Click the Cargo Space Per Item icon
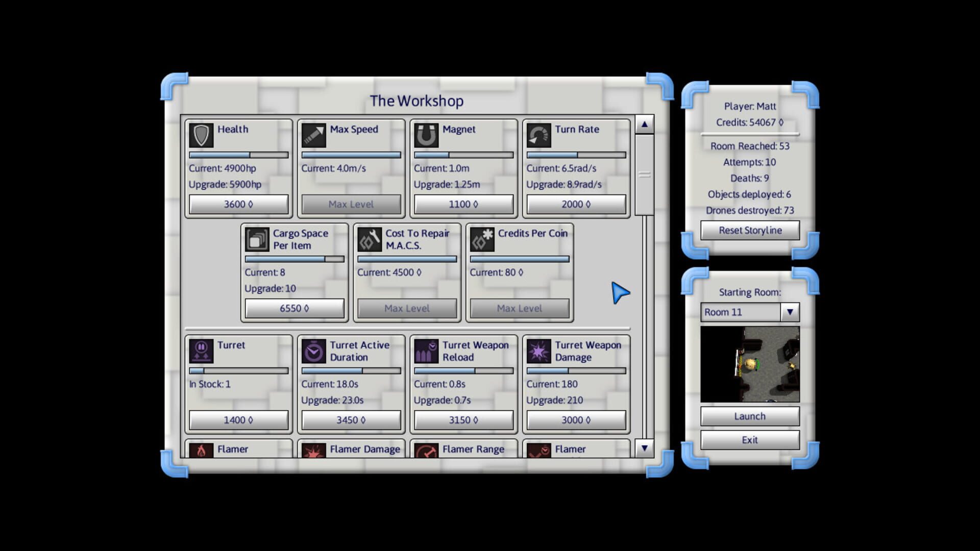The width and height of the screenshot is (980, 551). pos(257,239)
